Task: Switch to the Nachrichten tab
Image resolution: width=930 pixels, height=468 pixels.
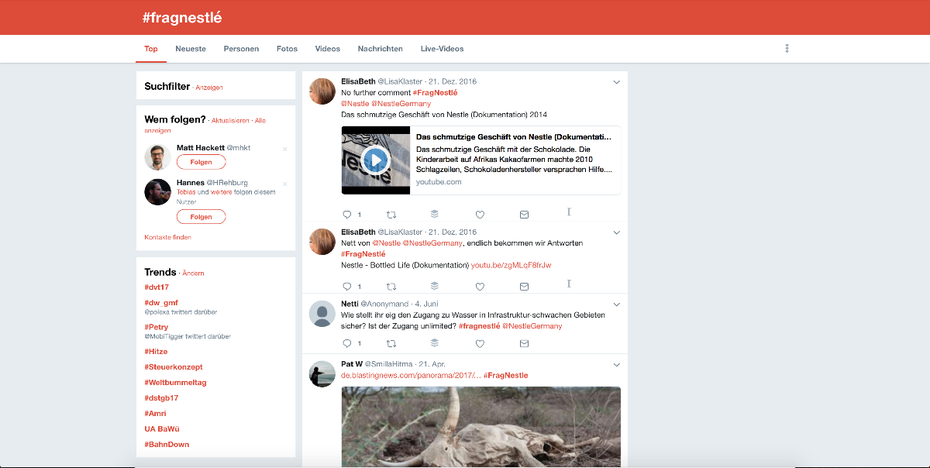Action: click(380, 49)
